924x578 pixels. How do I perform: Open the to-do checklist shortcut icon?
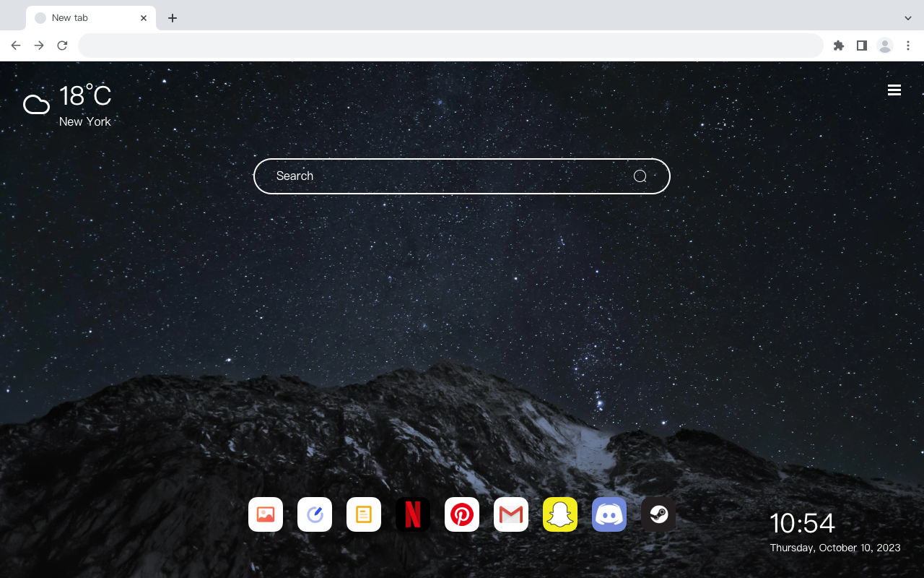[x=315, y=514]
